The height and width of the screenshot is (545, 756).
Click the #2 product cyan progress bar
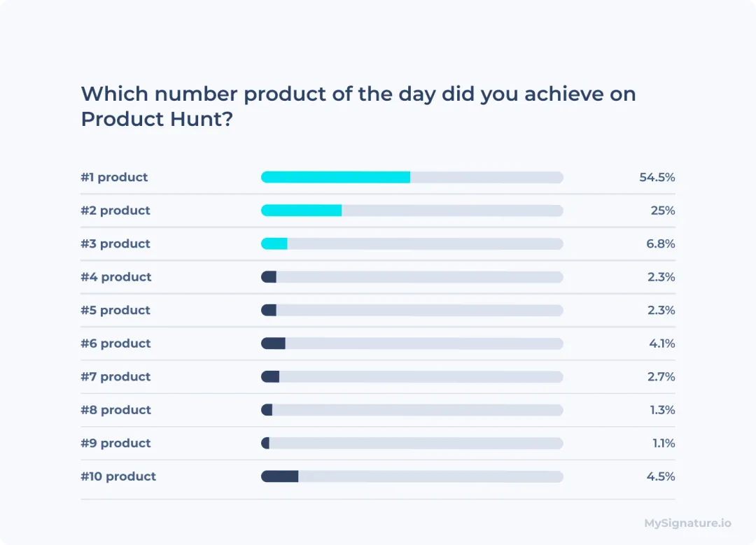click(301, 211)
